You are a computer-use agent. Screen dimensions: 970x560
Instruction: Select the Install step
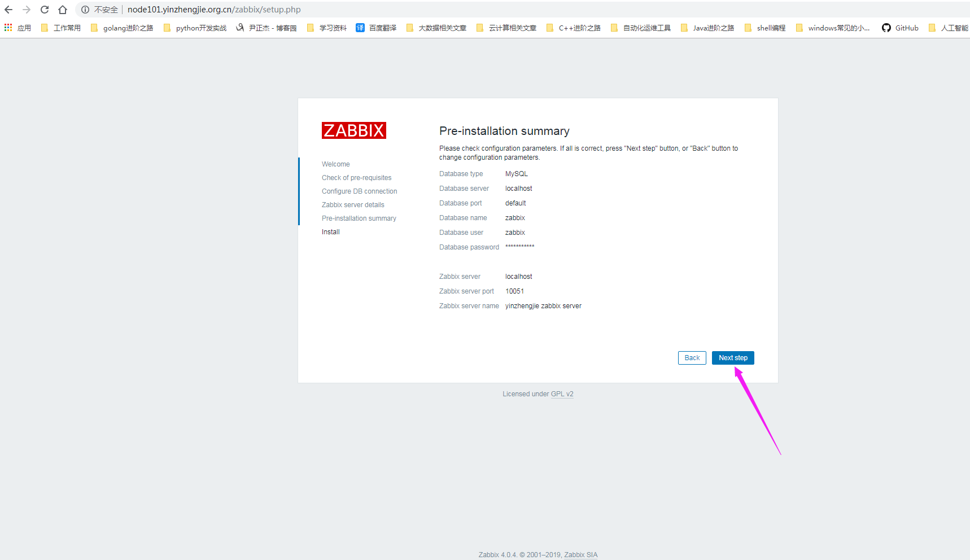331,232
